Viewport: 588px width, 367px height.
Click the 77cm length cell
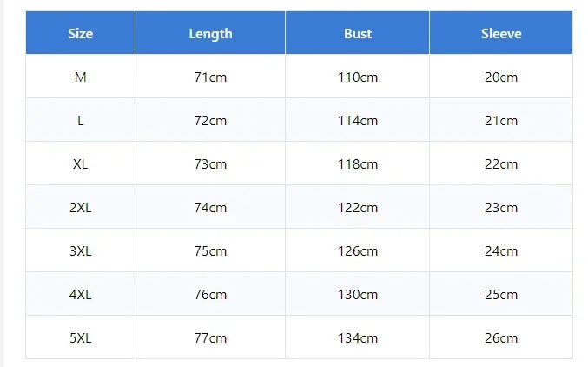[x=210, y=337]
